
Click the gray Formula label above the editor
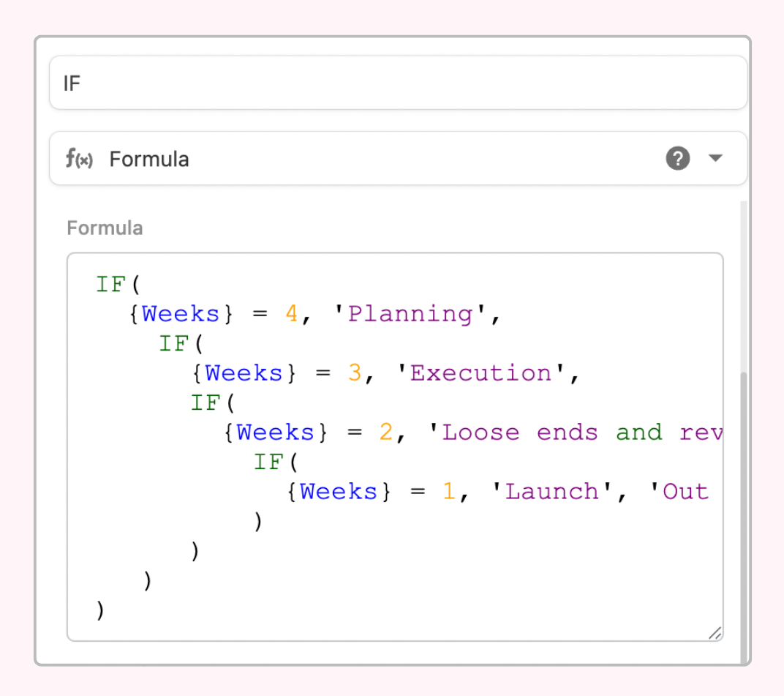pyautogui.click(x=105, y=228)
